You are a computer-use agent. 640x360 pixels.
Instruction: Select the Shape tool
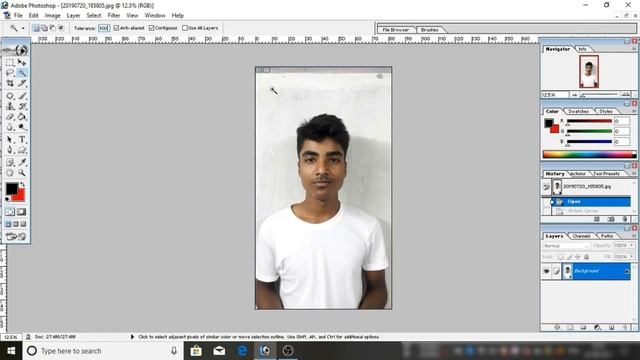point(22,150)
